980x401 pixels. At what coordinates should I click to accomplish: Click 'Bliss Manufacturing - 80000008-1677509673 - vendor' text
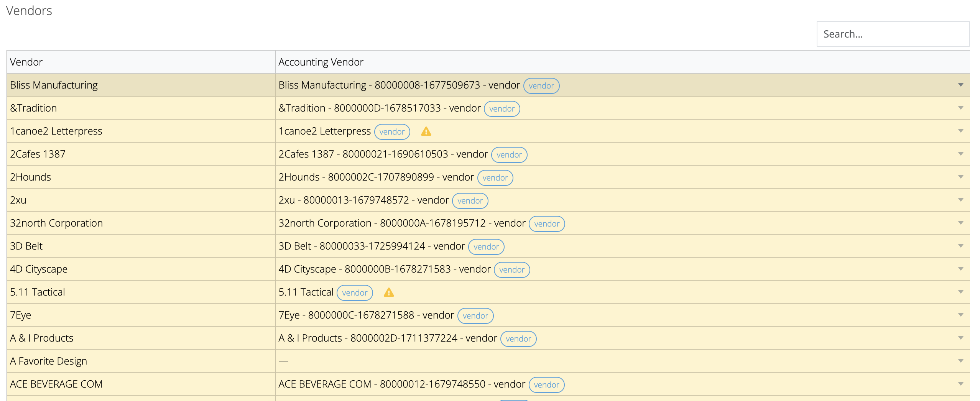coord(399,85)
